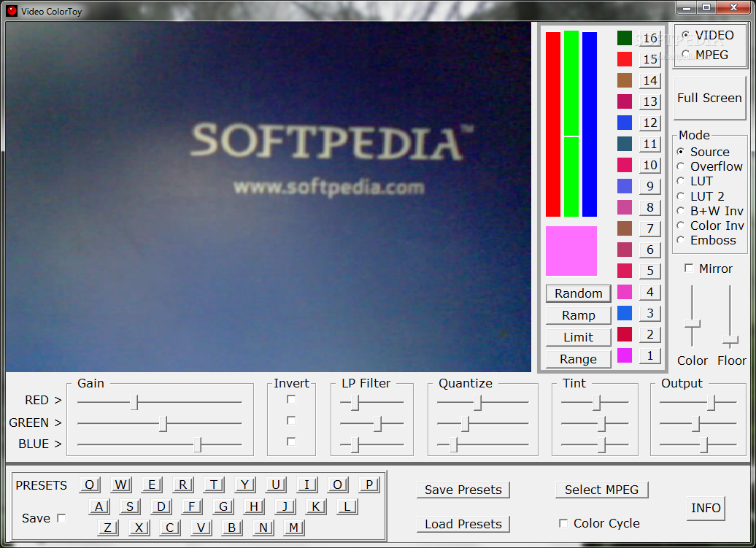Click the vertical Floor slider thumb
This screenshot has height=548, width=756.
click(x=730, y=341)
